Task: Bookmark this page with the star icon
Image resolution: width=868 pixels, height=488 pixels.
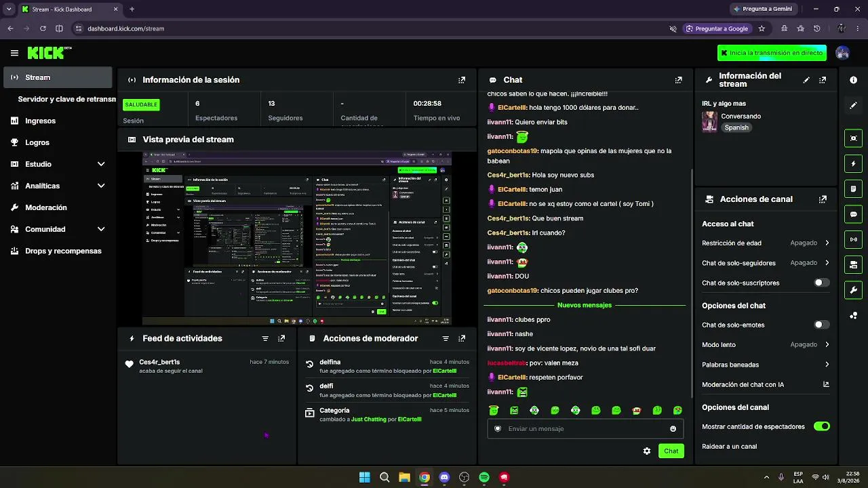Action: click(762, 28)
